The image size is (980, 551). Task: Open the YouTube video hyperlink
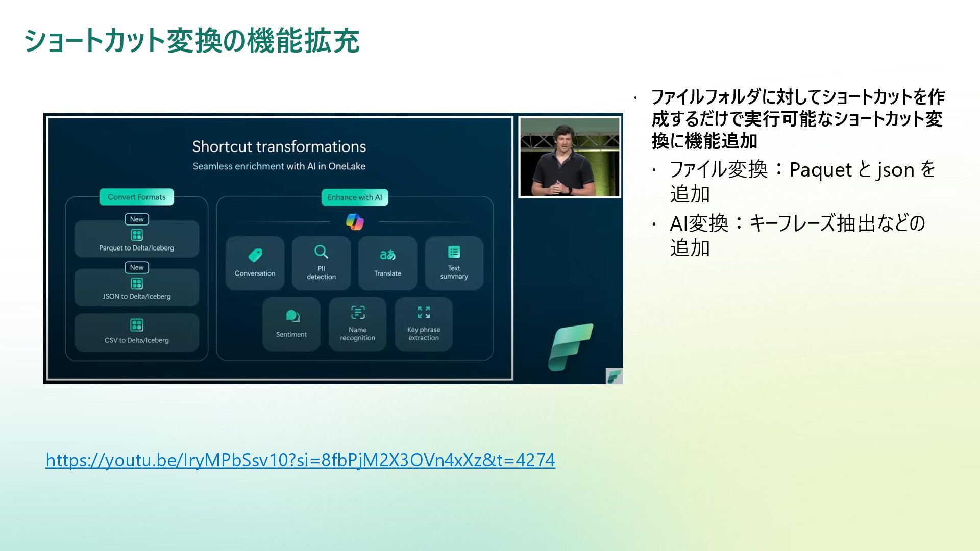pos(300,460)
